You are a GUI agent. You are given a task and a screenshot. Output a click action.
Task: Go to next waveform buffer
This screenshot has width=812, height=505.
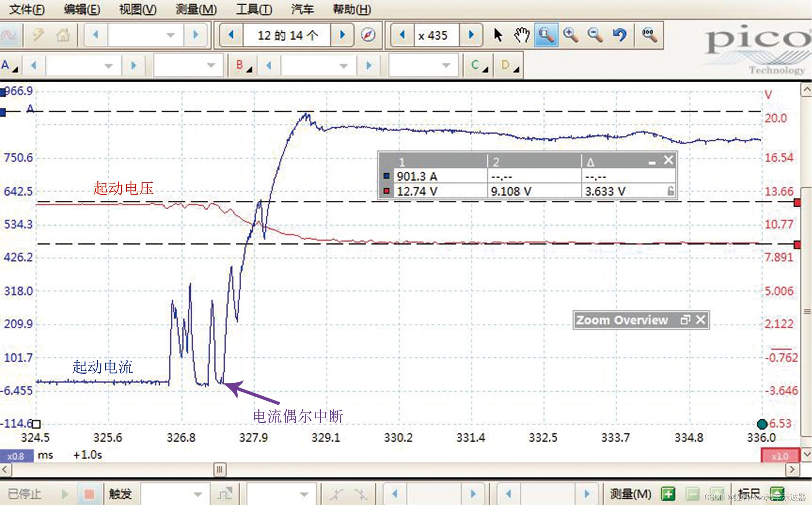pyautogui.click(x=343, y=35)
